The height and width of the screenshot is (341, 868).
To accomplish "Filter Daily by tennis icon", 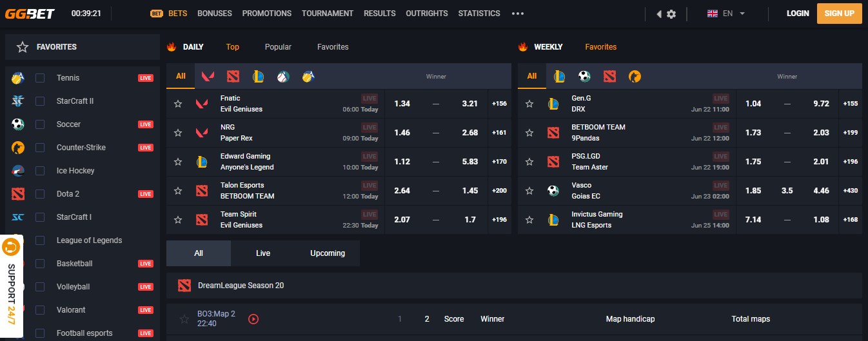I will [308, 77].
